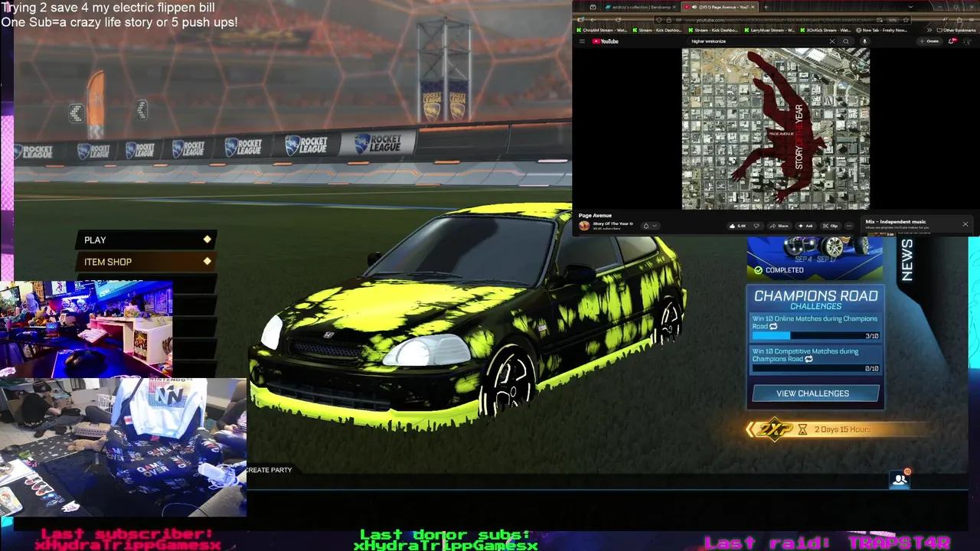Click the browser reload button
Screen dimensions: 980x551
point(618,20)
